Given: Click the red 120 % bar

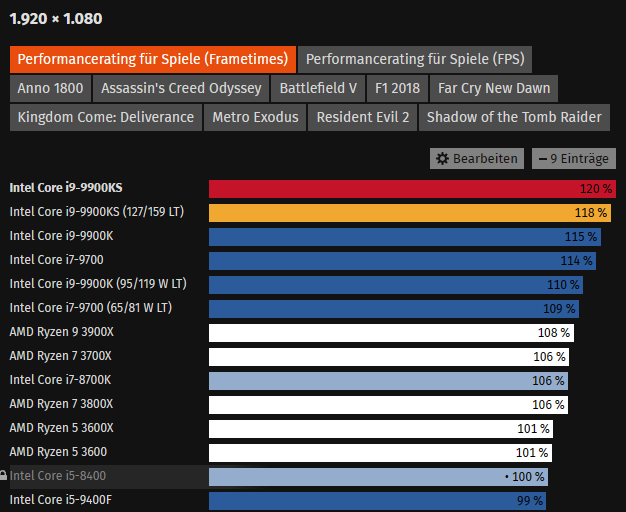Looking at the screenshot, I should click(x=412, y=189).
